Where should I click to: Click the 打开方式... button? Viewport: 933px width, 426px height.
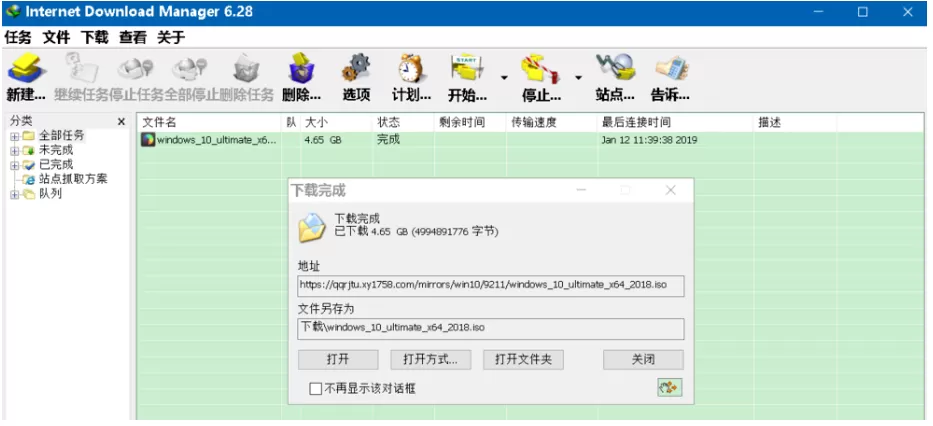[x=431, y=359]
